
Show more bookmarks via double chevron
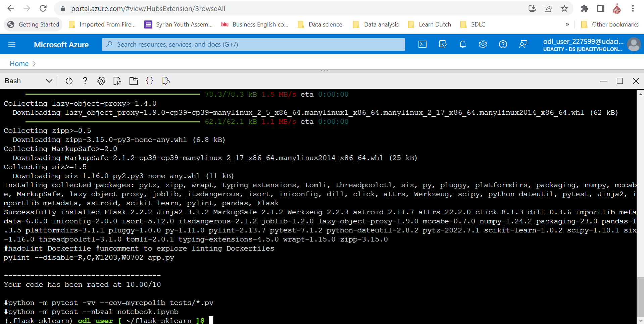(x=567, y=24)
